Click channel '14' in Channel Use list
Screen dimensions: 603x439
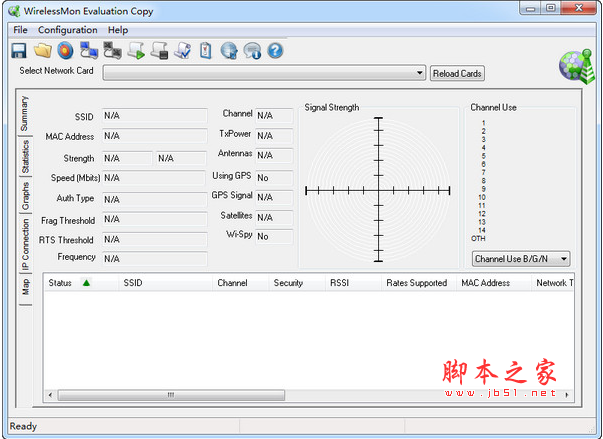tap(482, 230)
